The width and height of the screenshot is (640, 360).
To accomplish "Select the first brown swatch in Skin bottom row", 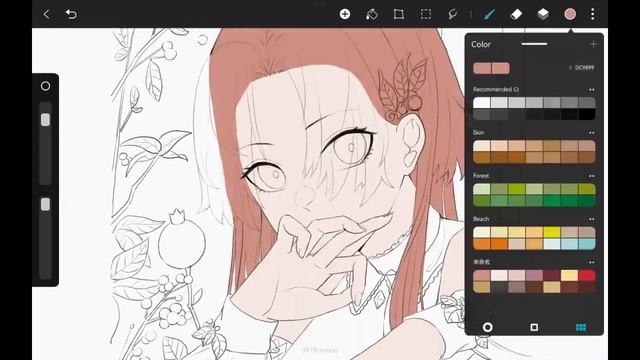I will coord(482,158).
